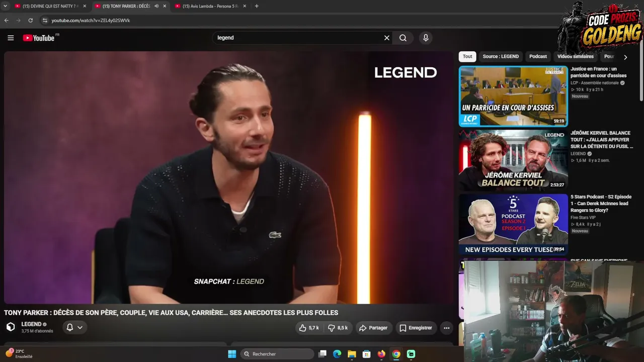
Task: Click the Enregistrer save button
Action: (x=416, y=328)
